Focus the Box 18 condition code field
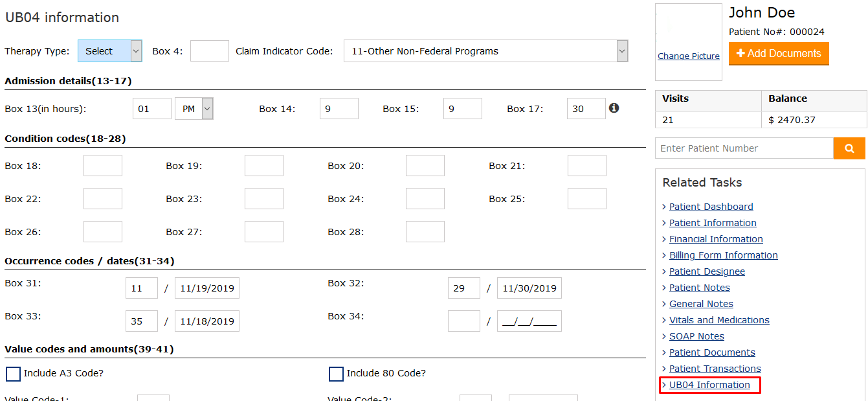 click(103, 166)
